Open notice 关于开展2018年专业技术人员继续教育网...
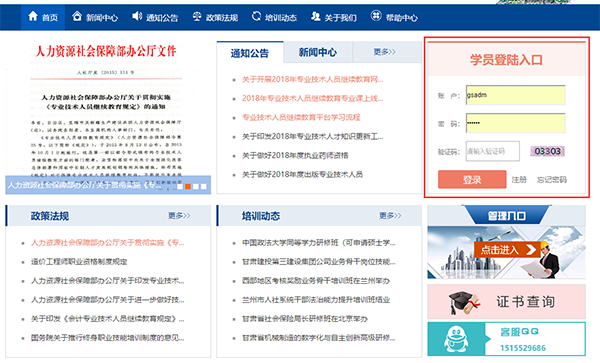This screenshot has width=600, height=363. [x=312, y=79]
